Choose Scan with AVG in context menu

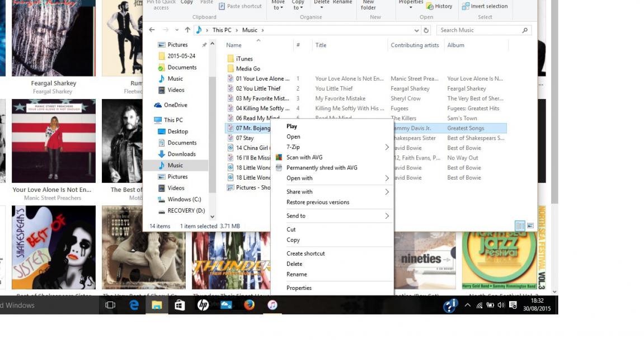304,157
